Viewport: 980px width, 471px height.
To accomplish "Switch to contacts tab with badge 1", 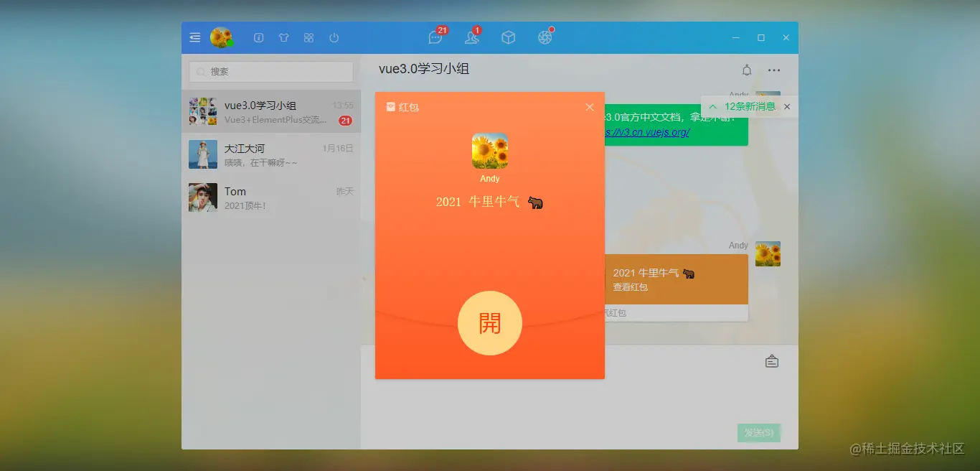I will click(472, 37).
